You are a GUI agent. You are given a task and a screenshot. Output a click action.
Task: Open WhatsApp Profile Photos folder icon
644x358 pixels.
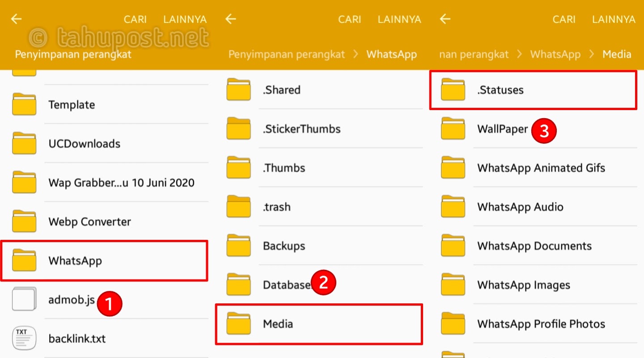point(453,323)
